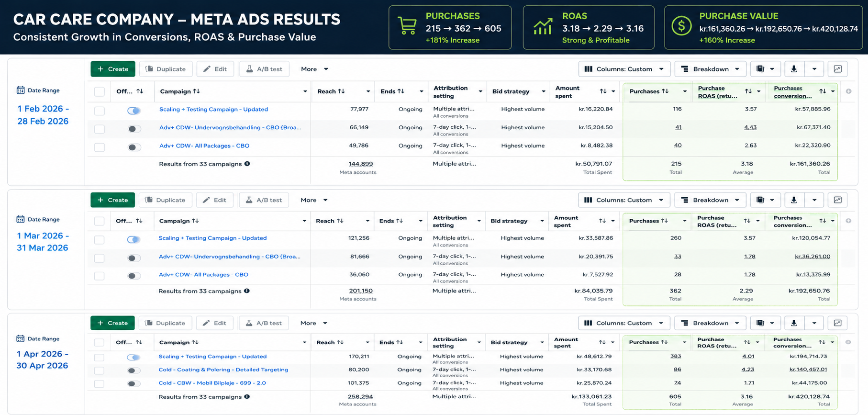Click March purchase conversion value kr.36,261.00

812,257
